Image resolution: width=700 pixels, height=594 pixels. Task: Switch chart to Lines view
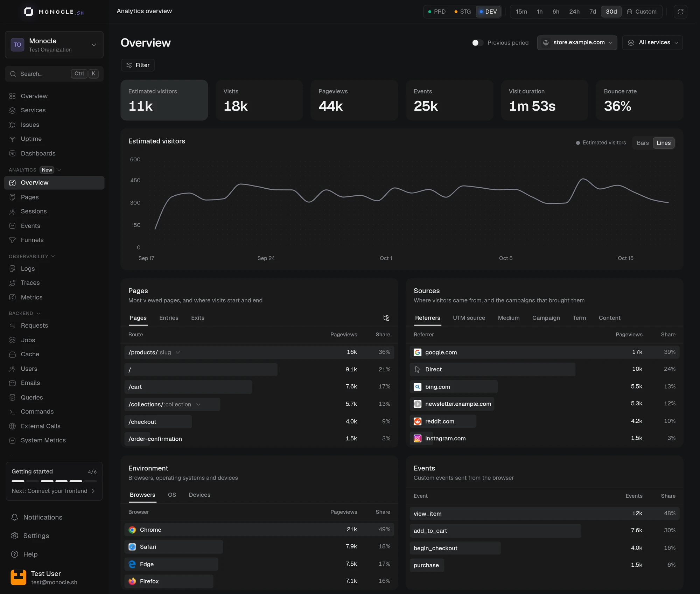pos(664,143)
